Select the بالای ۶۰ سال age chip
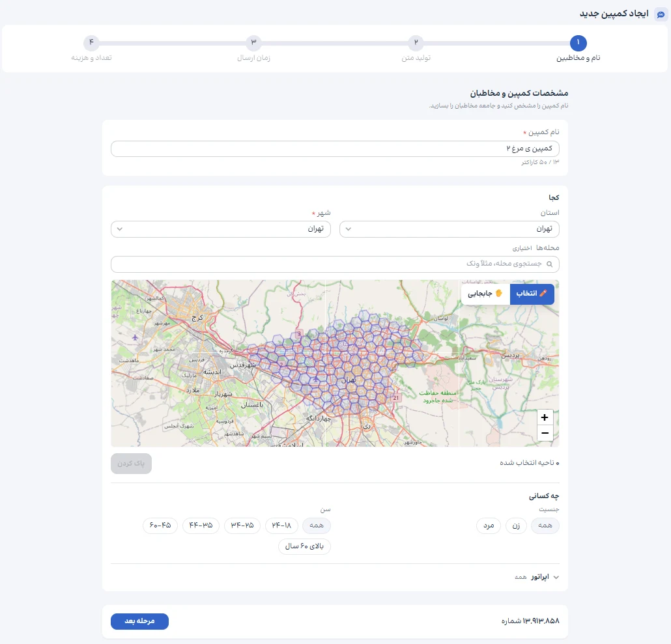This screenshot has height=644, width=671. pos(304,546)
